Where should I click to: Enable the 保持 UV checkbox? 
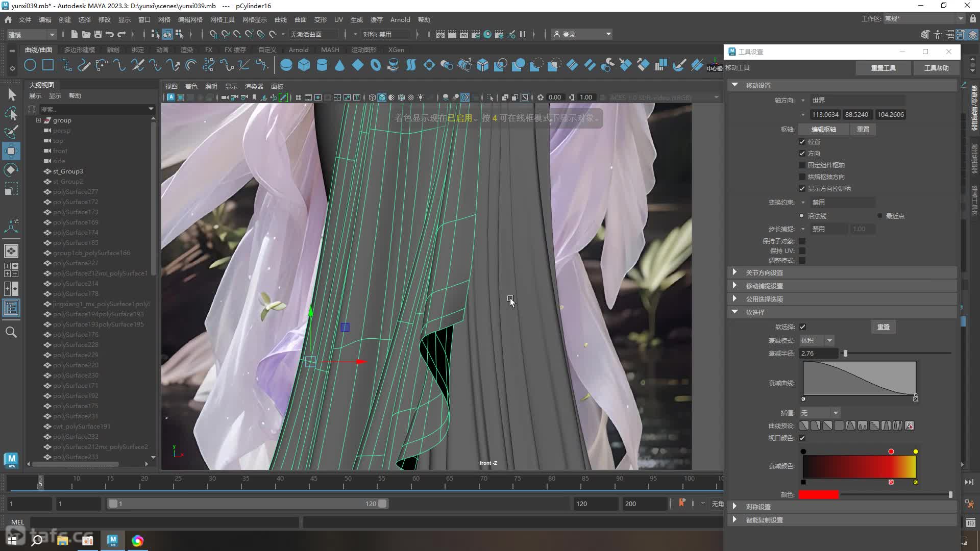[802, 251]
